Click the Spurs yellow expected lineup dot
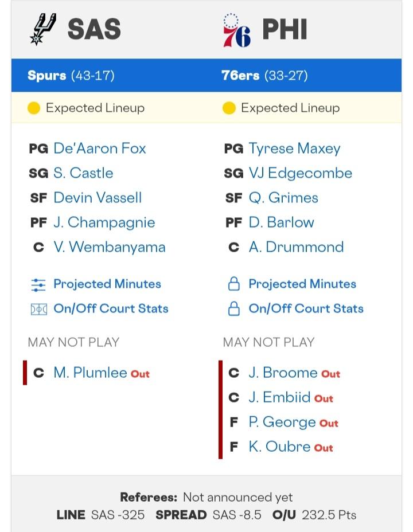This screenshot has height=532, width=413. 34,108
